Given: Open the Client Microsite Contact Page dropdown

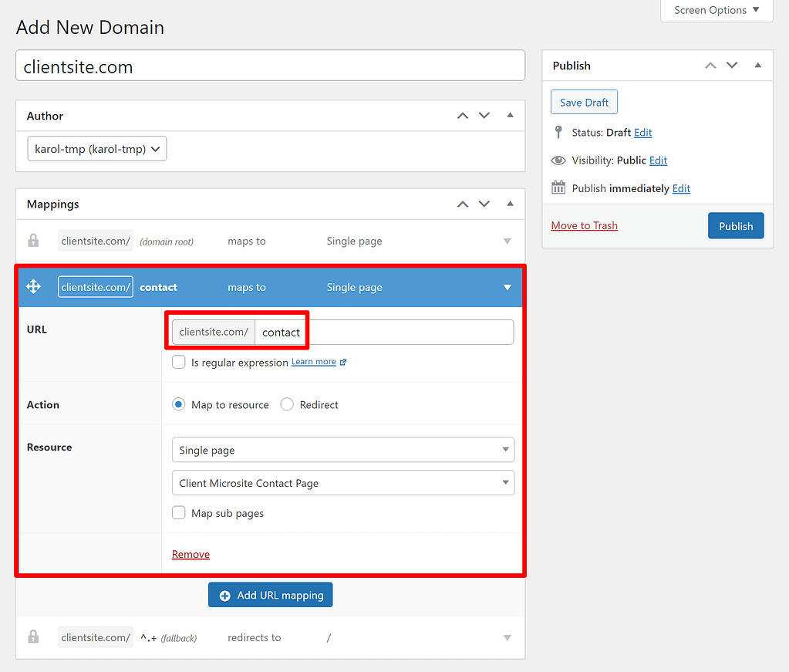Looking at the screenshot, I should (342, 482).
